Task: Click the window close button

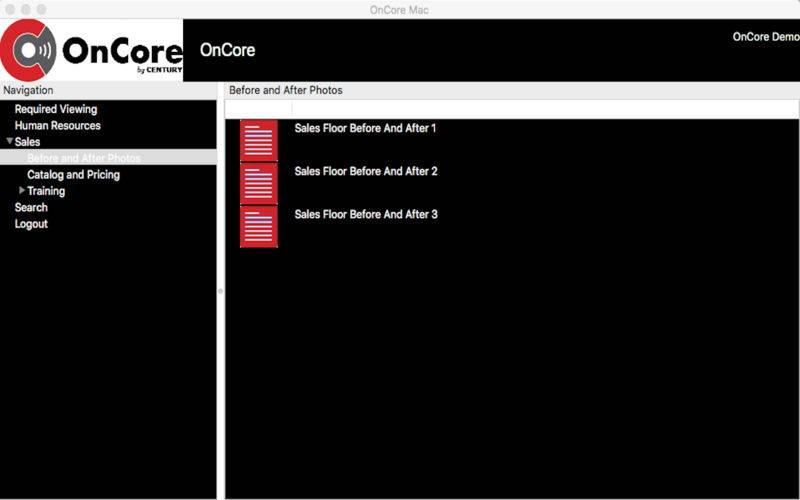Action: click(x=10, y=10)
